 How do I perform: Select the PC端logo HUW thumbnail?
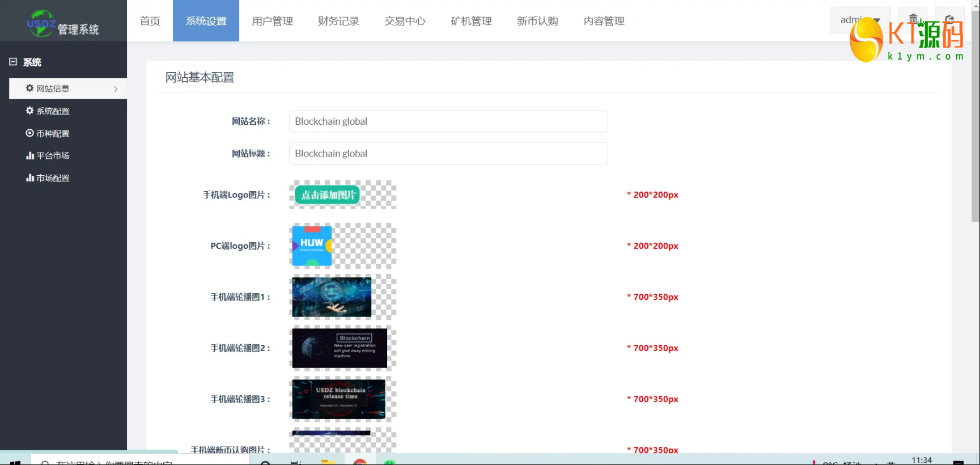pos(312,246)
